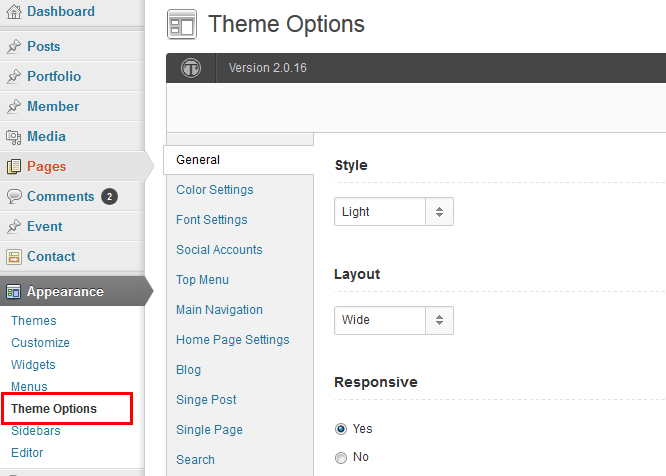Click the Dashboard home icon
The image size is (666, 476).
[x=14, y=12]
